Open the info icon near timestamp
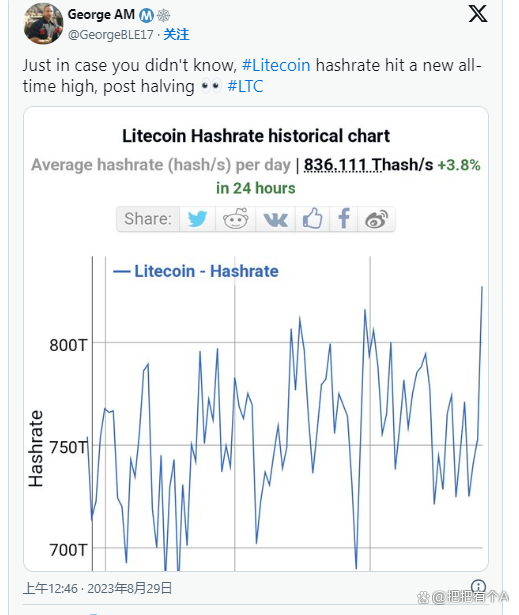Screen dimensions: 519x615 click(478, 587)
